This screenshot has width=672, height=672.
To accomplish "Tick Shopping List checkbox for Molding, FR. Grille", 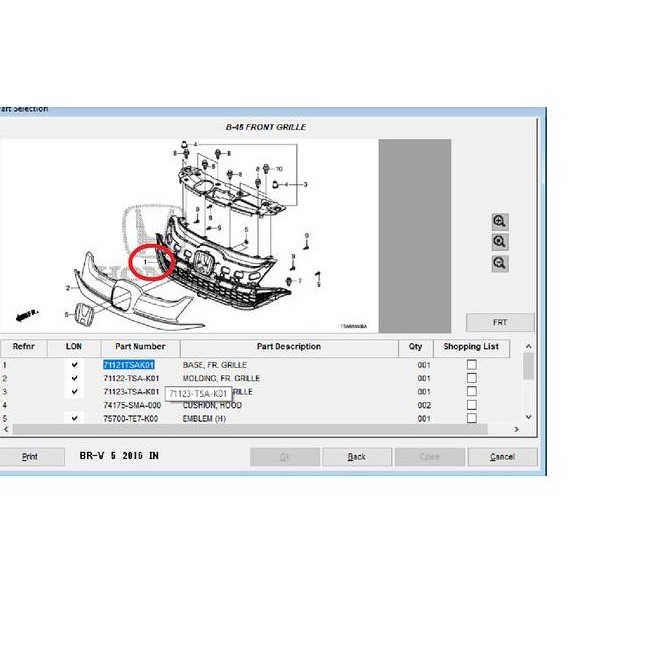I will point(471,379).
